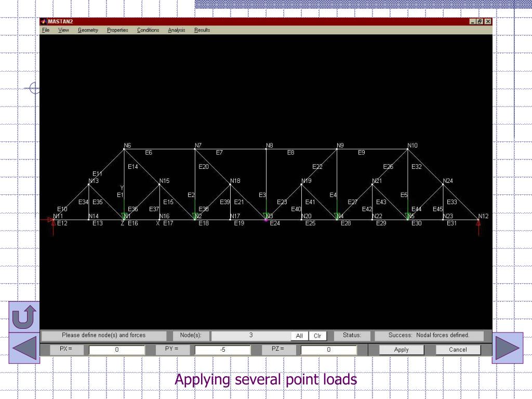Screen dimensions: 532x399
Task: Select highlighted node N3
Action: 266,220
